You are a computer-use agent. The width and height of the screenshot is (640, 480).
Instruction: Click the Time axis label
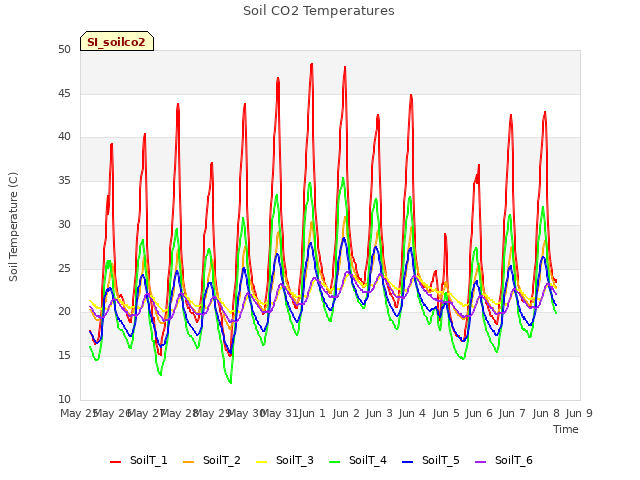coord(566,429)
